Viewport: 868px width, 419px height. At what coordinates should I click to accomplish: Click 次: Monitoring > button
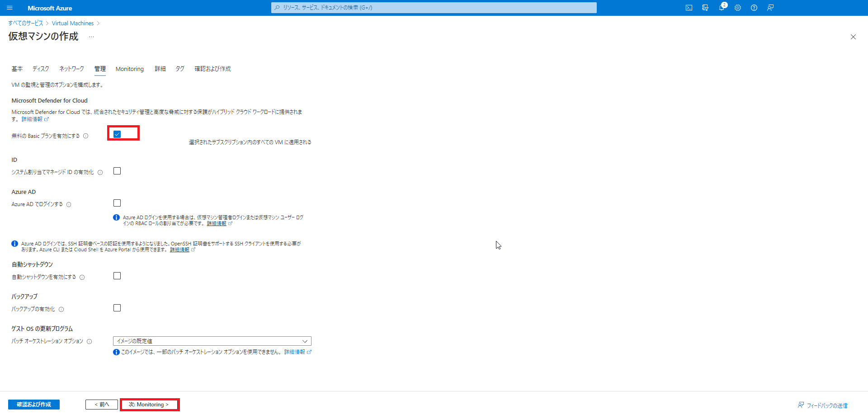[149, 405]
